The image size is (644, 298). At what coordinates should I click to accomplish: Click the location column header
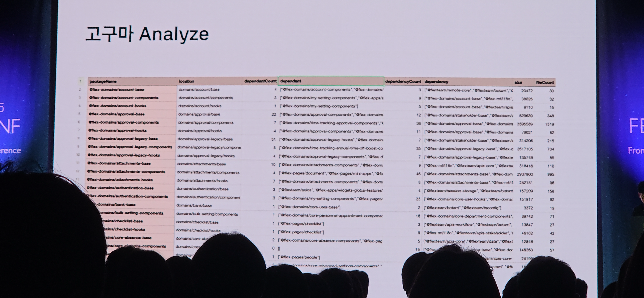click(x=186, y=81)
